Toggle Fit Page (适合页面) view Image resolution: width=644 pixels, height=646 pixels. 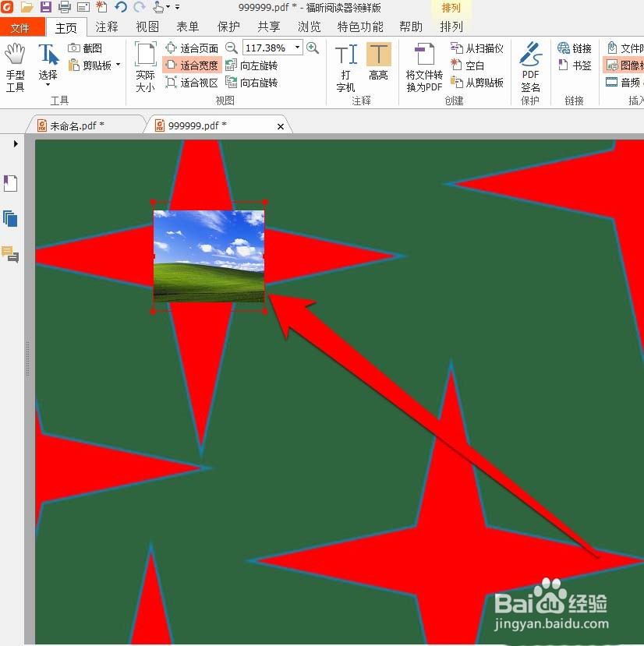tap(195, 48)
